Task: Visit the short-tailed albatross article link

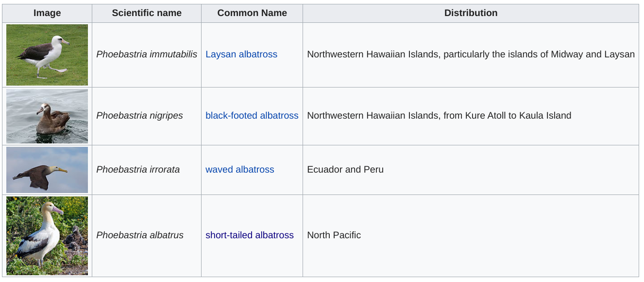Action: click(250, 235)
